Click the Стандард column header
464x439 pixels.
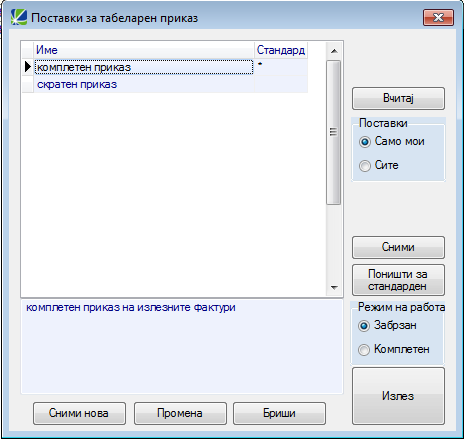click(281, 50)
